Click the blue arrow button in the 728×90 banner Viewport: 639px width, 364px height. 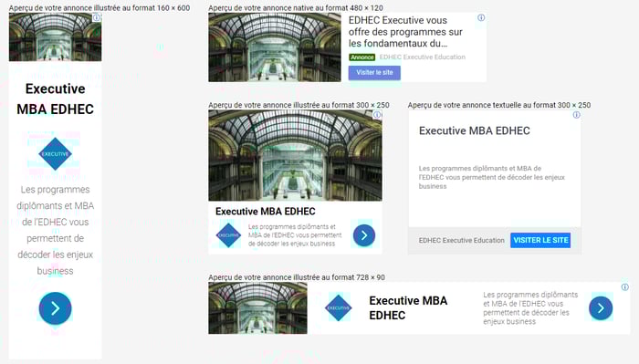click(601, 308)
